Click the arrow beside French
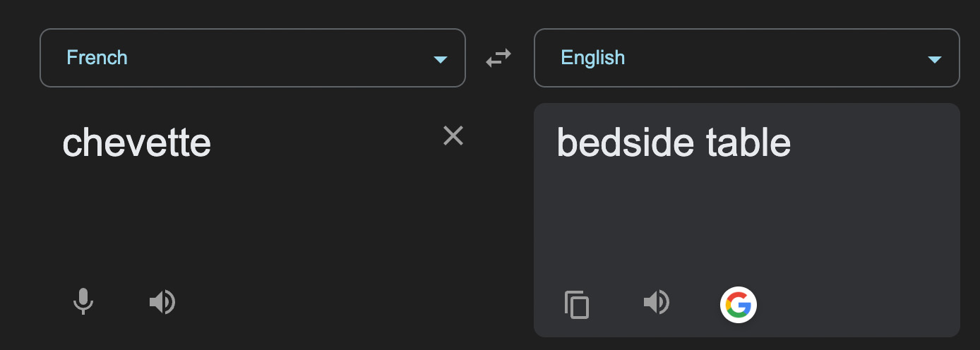Screen dimensions: 980x350 tap(440, 59)
